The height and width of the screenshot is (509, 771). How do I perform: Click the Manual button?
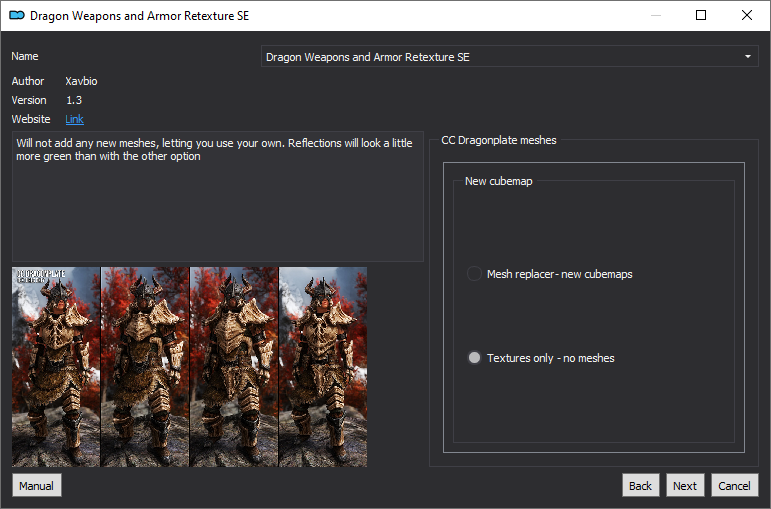[37, 486]
